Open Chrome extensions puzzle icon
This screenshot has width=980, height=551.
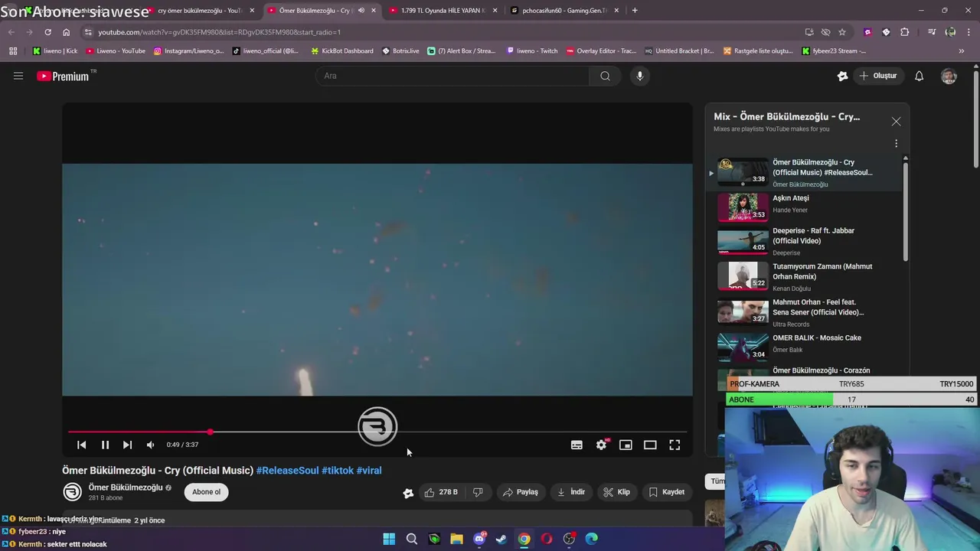(x=904, y=32)
